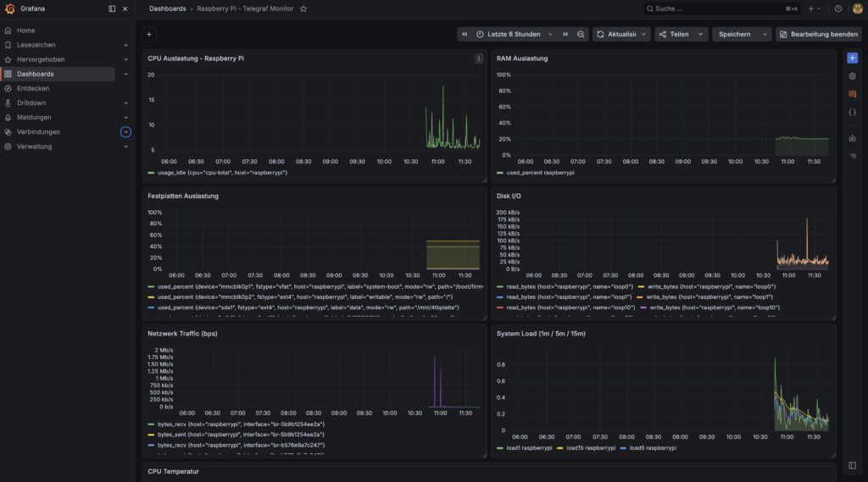868x482 pixels.
Task: Open the JSON model braces icon
Action: [x=853, y=113]
